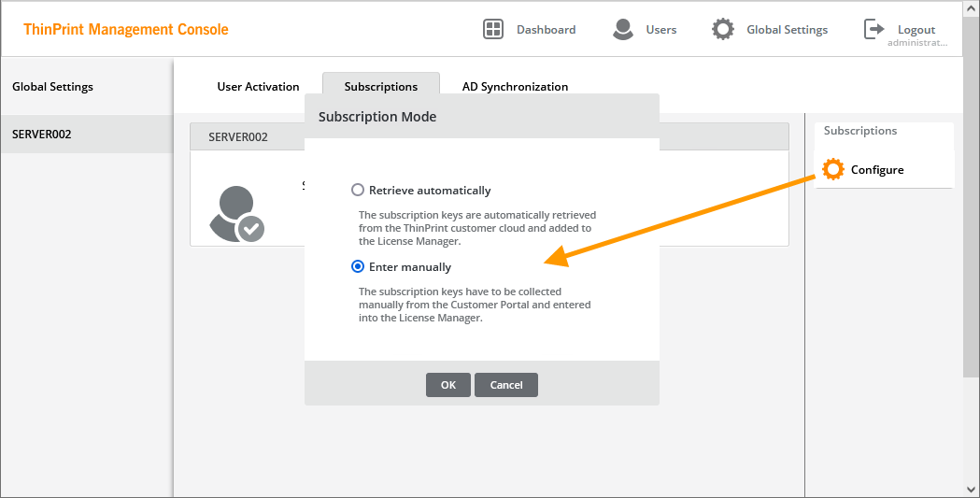Image resolution: width=980 pixels, height=498 pixels.
Task: Click the SERVER002 panel header
Action: click(x=247, y=136)
